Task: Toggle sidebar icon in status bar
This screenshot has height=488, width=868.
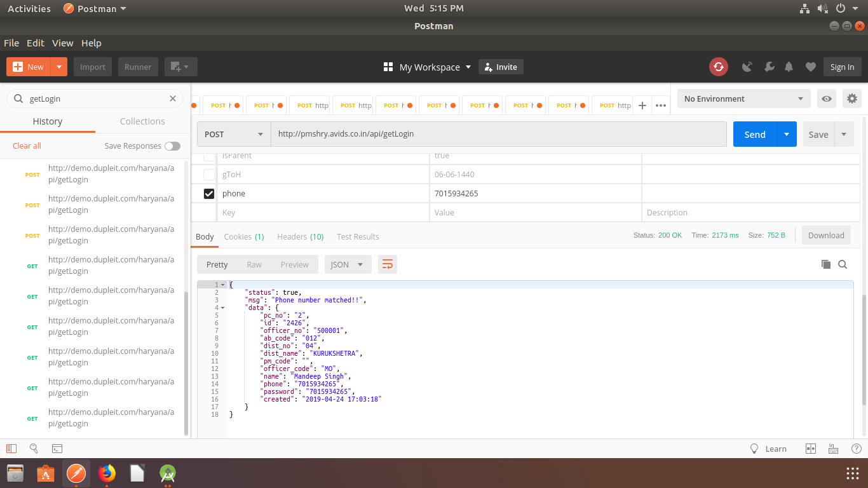Action: (x=11, y=449)
